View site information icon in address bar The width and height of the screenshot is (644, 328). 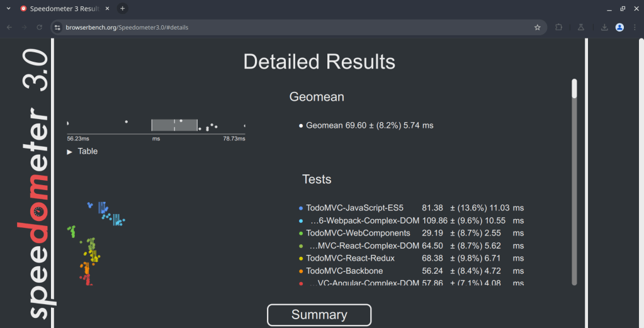point(57,28)
